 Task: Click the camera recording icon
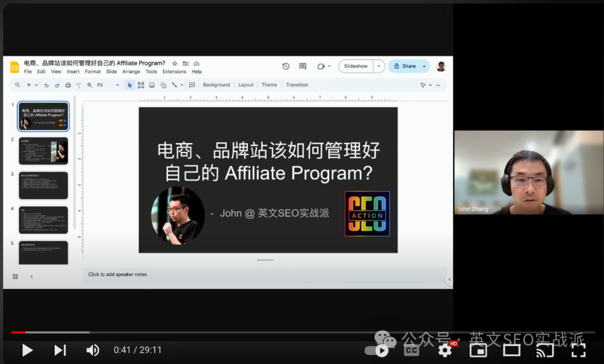coord(320,66)
